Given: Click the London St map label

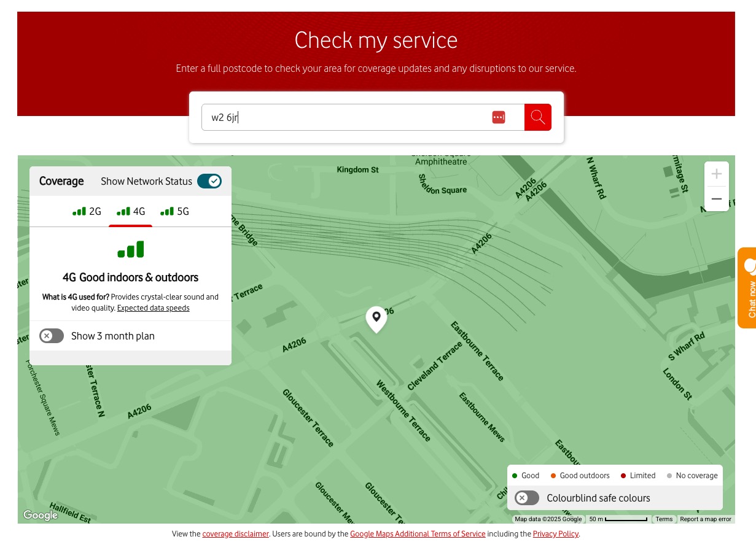Looking at the screenshot, I should coord(677,384).
